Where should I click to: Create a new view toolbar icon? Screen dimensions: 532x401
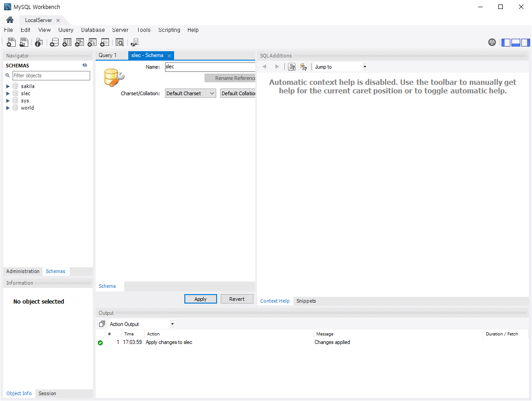(79, 42)
